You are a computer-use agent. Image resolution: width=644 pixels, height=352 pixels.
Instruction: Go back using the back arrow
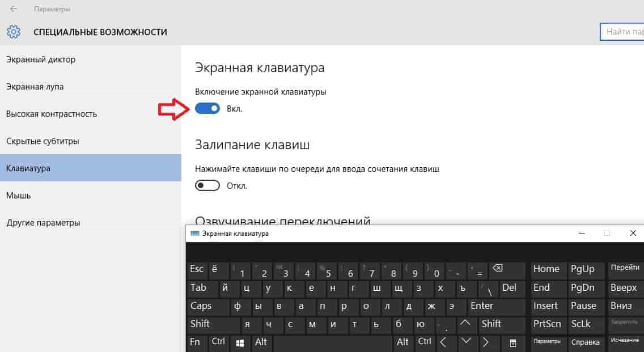coord(13,9)
